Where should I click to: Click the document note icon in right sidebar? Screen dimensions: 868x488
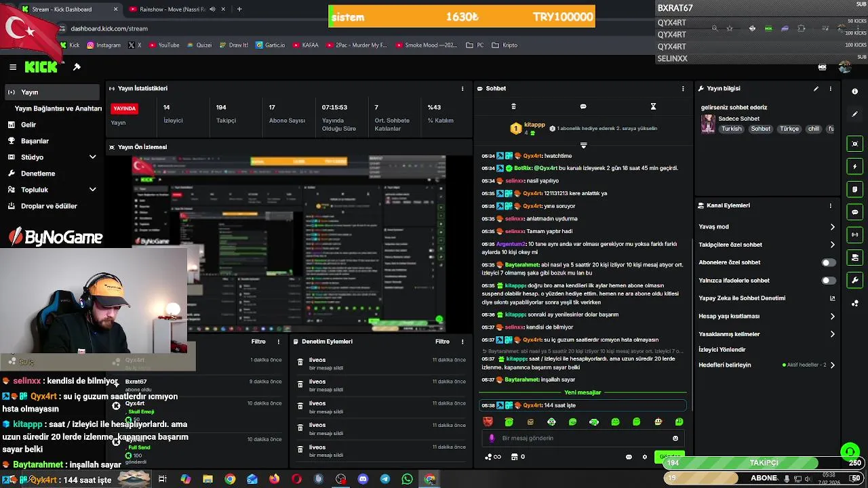point(854,189)
